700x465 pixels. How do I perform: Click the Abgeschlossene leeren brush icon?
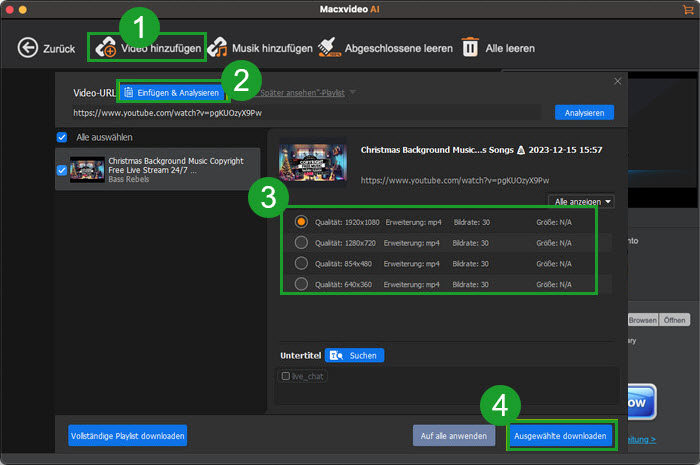[329, 47]
